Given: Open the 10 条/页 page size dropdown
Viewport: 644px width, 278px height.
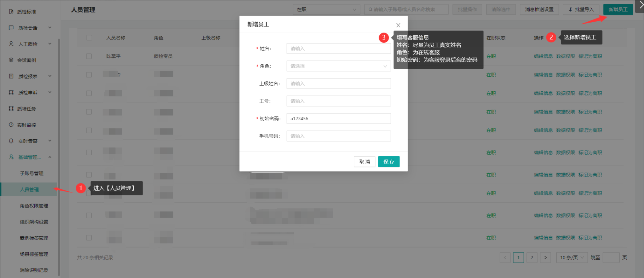Looking at the screenshot, I should (572, 257).
